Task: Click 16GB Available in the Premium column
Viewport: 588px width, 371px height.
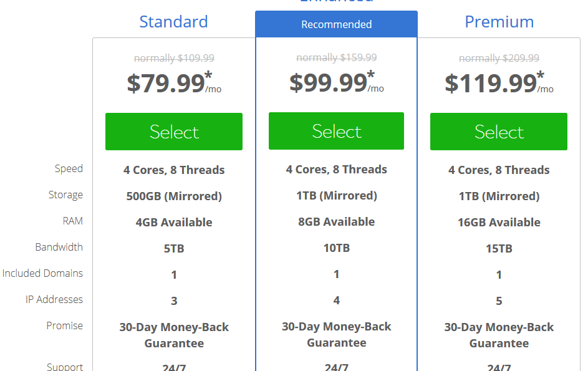Action: [499, 223]
